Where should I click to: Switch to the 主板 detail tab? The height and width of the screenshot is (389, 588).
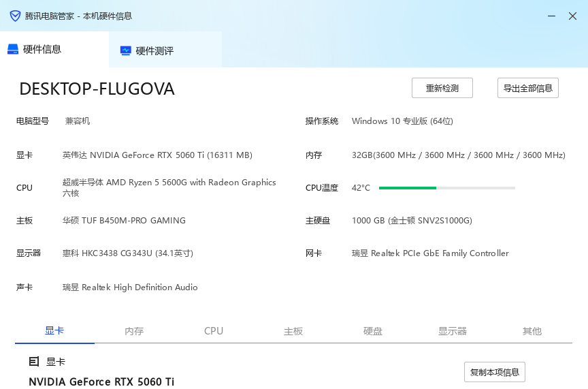[293, 331]
